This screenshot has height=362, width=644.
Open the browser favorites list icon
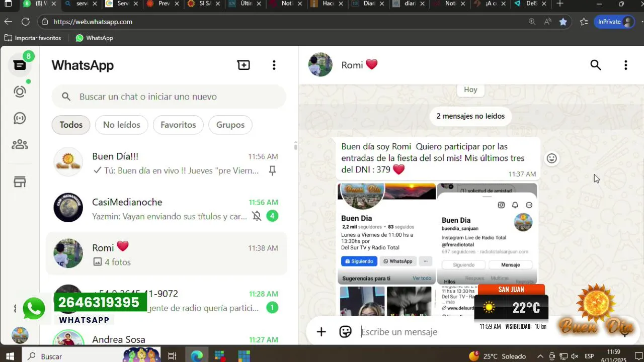coord(584,22)
